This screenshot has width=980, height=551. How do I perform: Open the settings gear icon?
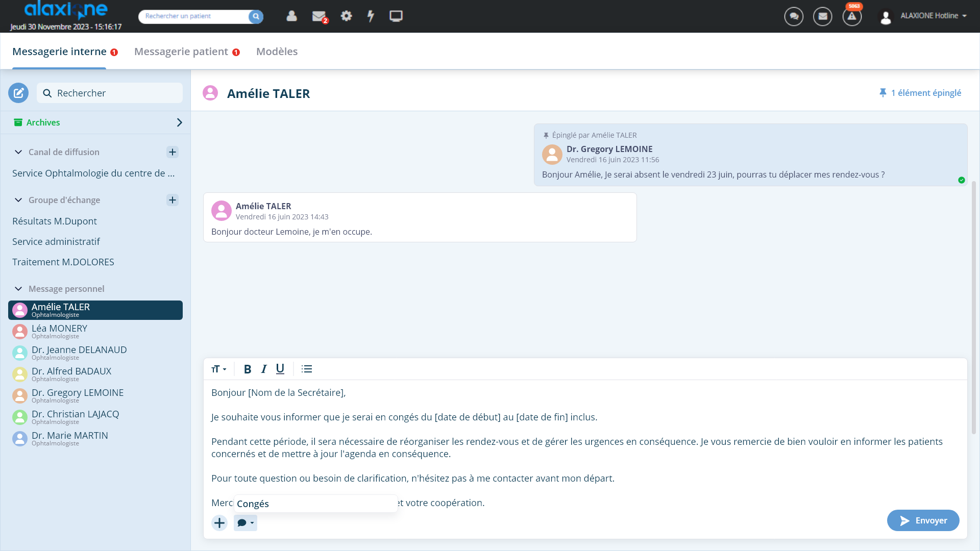tap(347, 16)
